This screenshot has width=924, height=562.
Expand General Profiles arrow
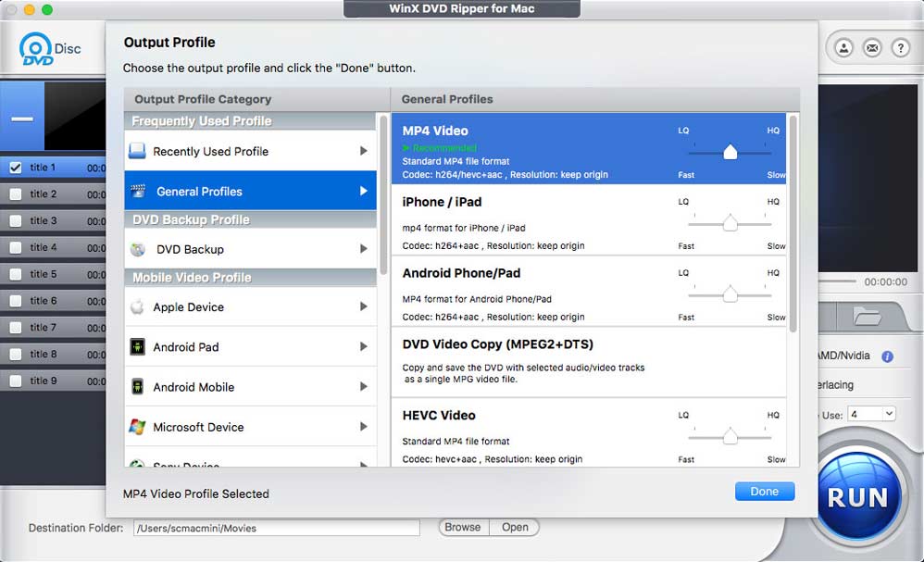[x=364, y=191]
